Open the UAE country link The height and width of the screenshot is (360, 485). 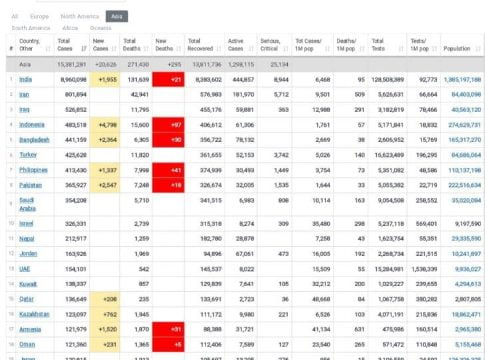(25, 269)
